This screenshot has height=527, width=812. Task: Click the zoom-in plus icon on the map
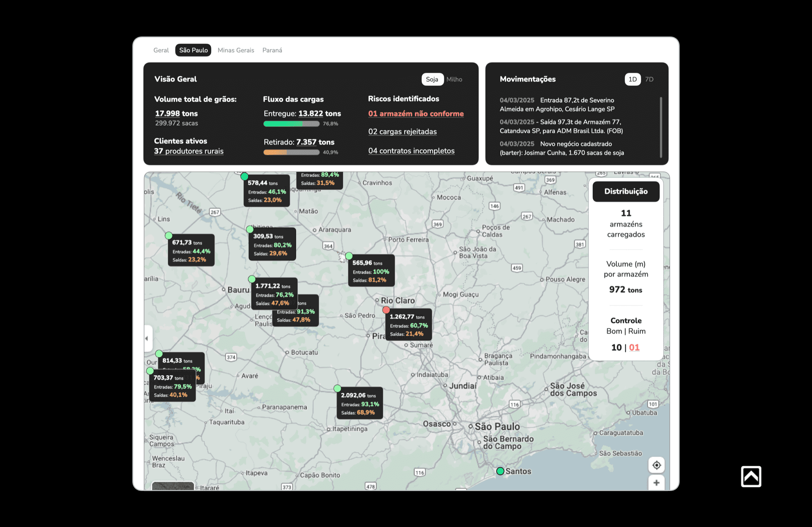657,482
